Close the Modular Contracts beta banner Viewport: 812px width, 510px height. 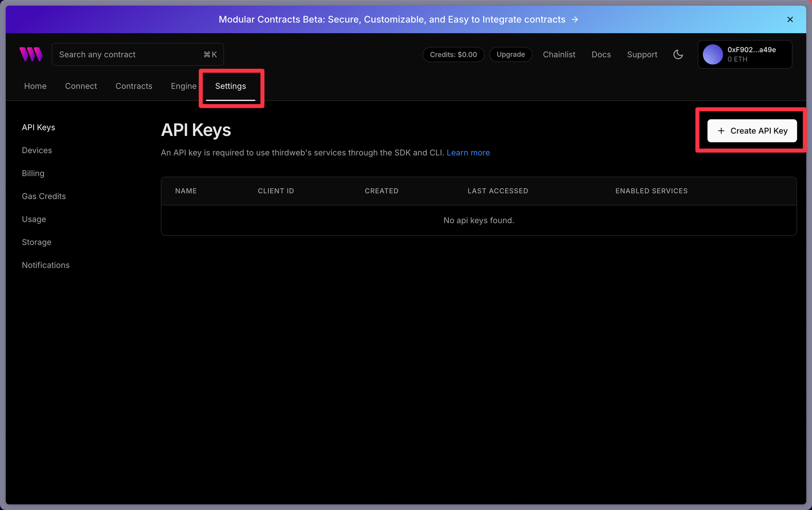(x=790, y=19)
